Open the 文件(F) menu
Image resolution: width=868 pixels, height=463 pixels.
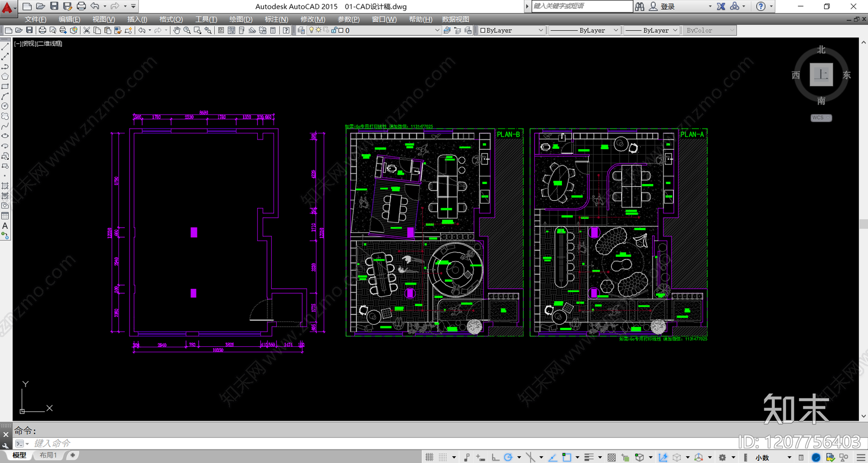tap(36, 19)
